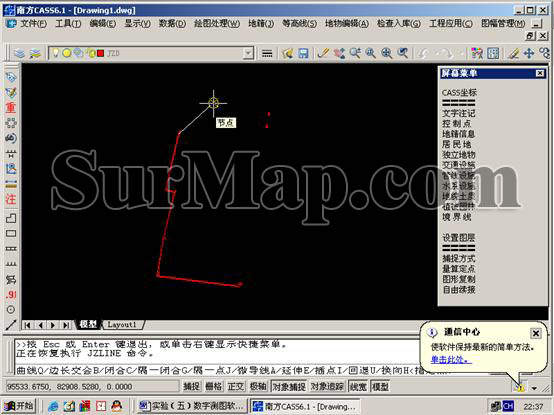Screen dimensions: 554x415
Task: Open the 编辑(E) menu
Action: coord(102,24)
